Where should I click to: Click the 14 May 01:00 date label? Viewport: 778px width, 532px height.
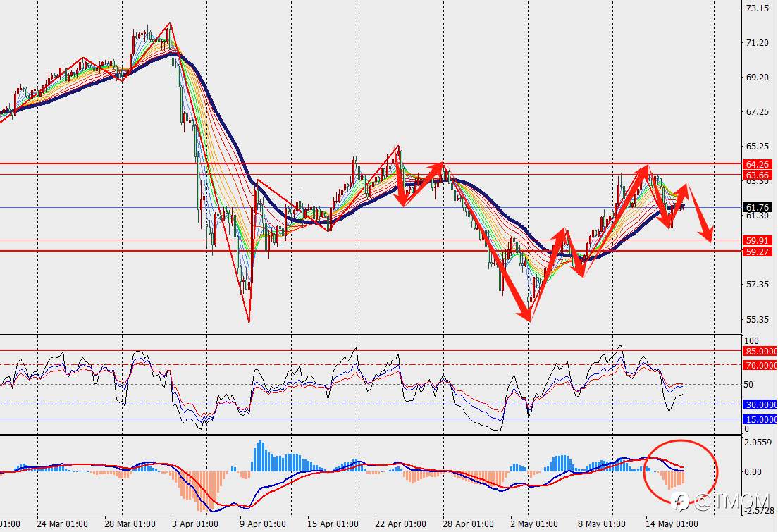pos(672,524)
